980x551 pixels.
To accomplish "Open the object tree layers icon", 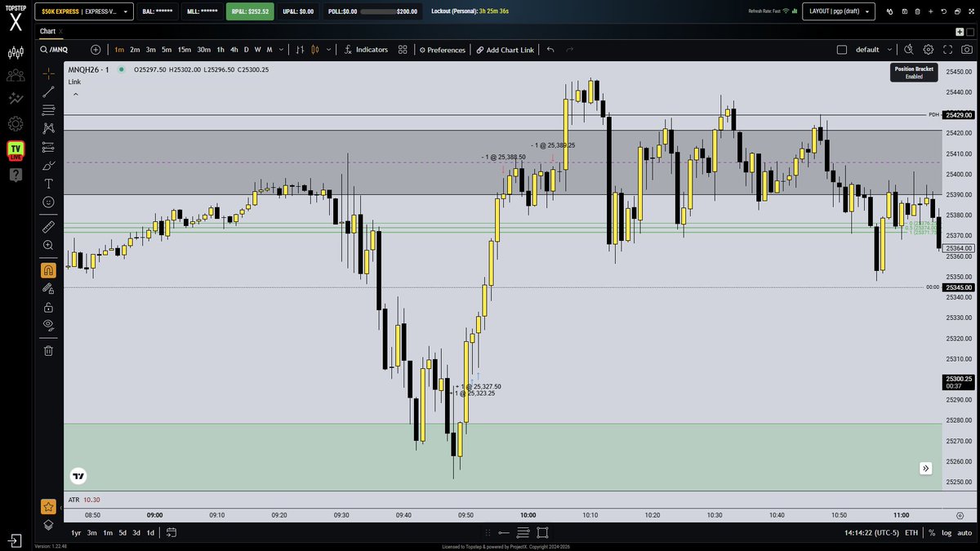I will tap(48, 525).
